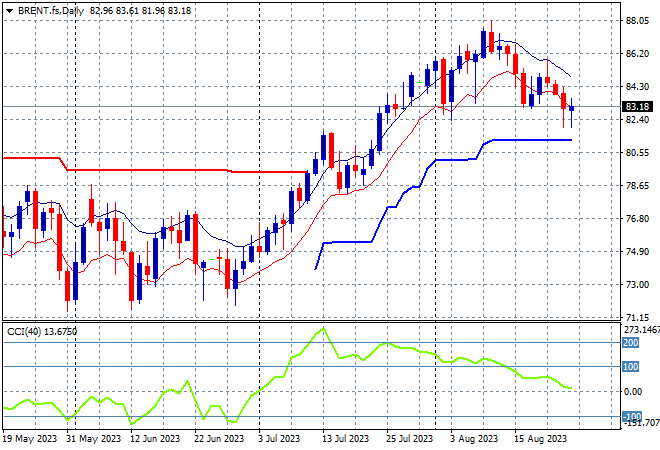Screen dimensions: 660x450
Task: Click the CCI(40) indicator label
Action: pos(24,332)
